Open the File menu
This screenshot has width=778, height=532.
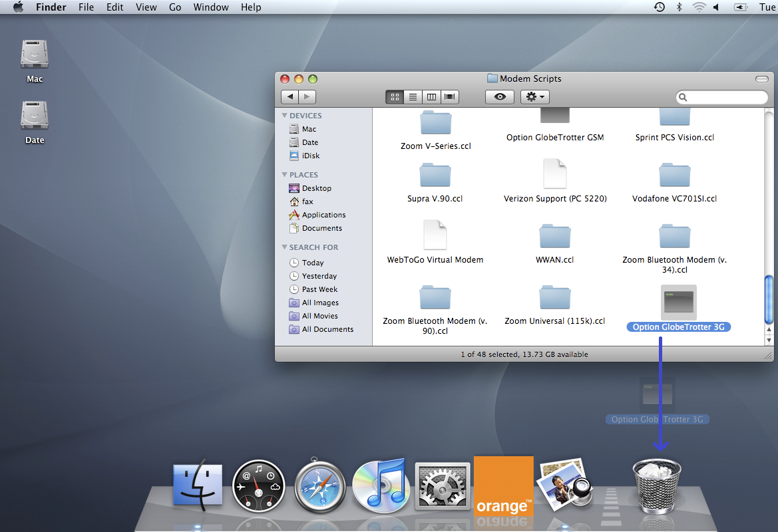pyautogui.click(x=86, y=7)
